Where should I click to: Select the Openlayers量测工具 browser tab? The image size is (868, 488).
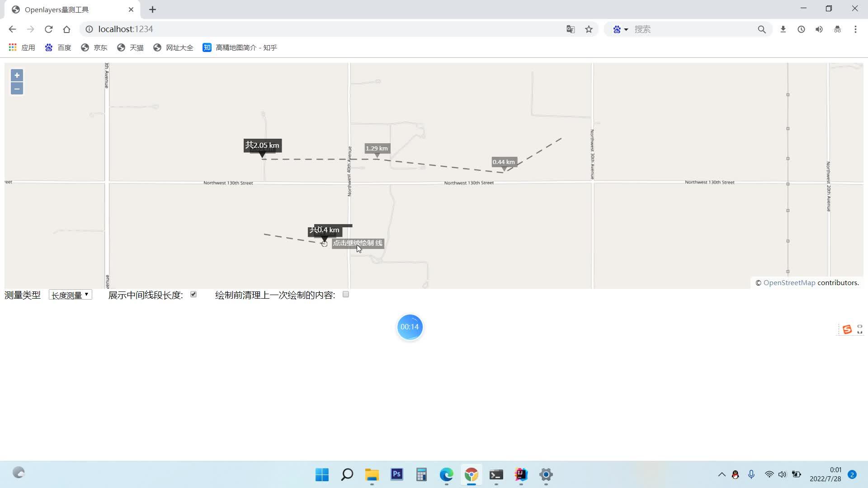tap(63, 9)
